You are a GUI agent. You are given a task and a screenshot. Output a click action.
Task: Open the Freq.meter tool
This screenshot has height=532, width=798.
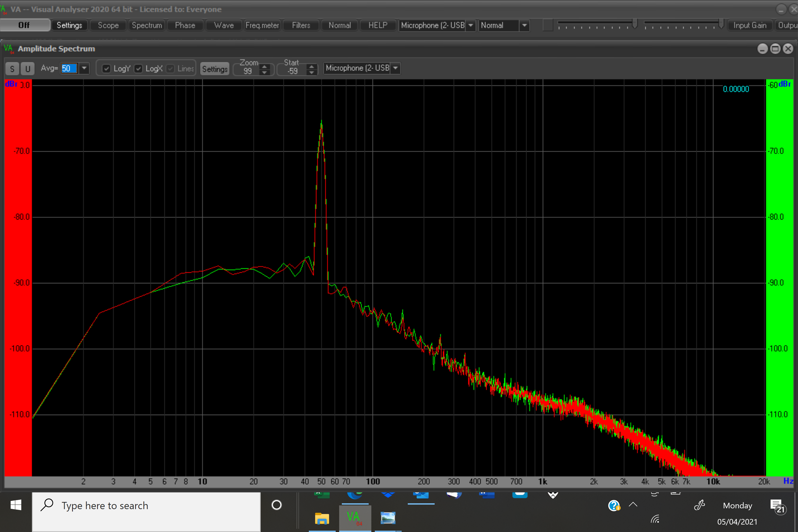tap(262, 26)
